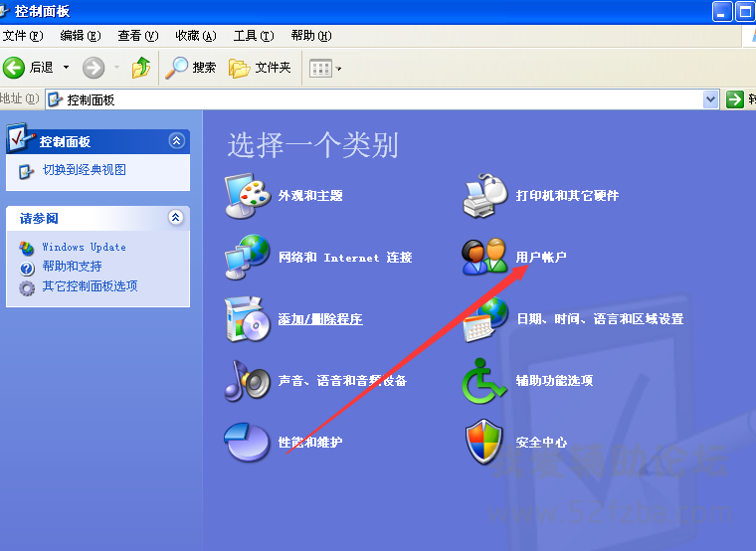
Task: Click the 添加/删除程序 text link
Action: [x=320, y=319]
